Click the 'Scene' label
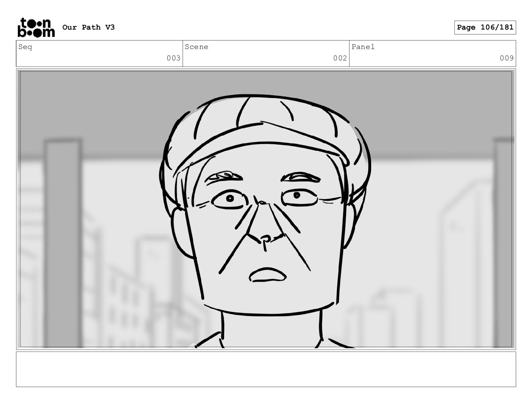 pyautogui.click(x=196, y=47)
